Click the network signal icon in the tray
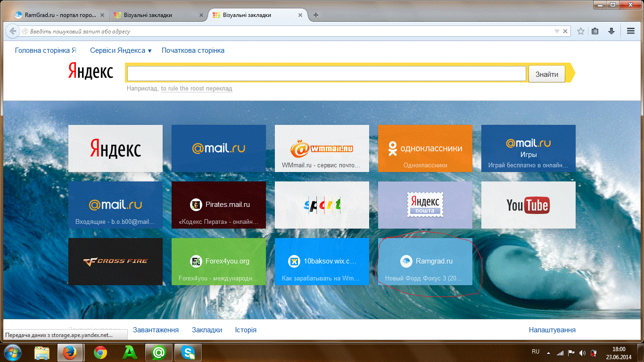Screen dimensions: 644x362 point(560,353)
